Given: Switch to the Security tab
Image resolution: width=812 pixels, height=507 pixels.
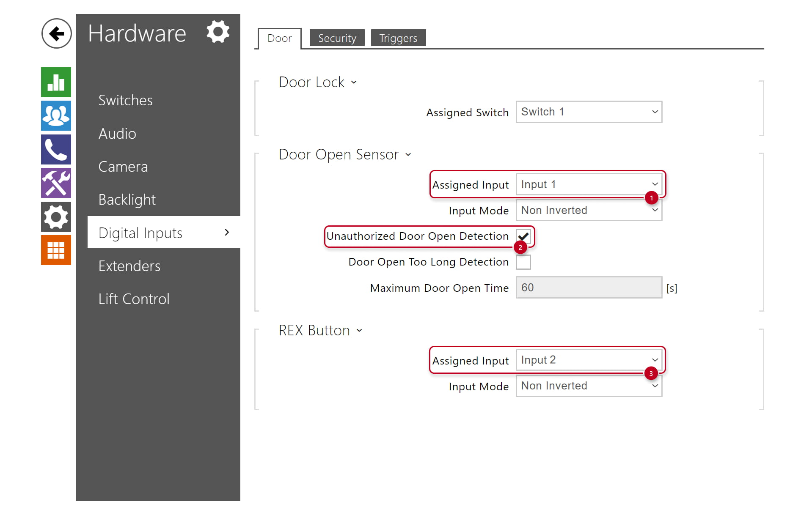Looking at the screenshot, I should tap(337, 38).
